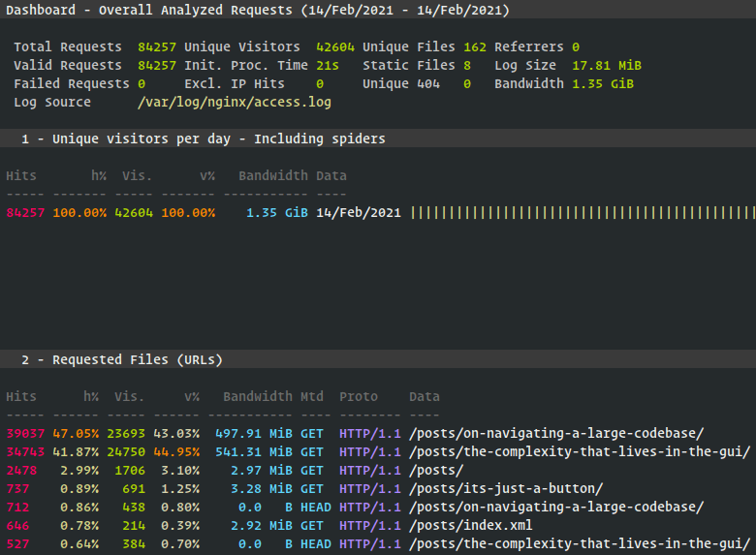Select the "1 - Unique visitors per day" panel header
Viewport: 756px width, 555px height.
[218, 139]
